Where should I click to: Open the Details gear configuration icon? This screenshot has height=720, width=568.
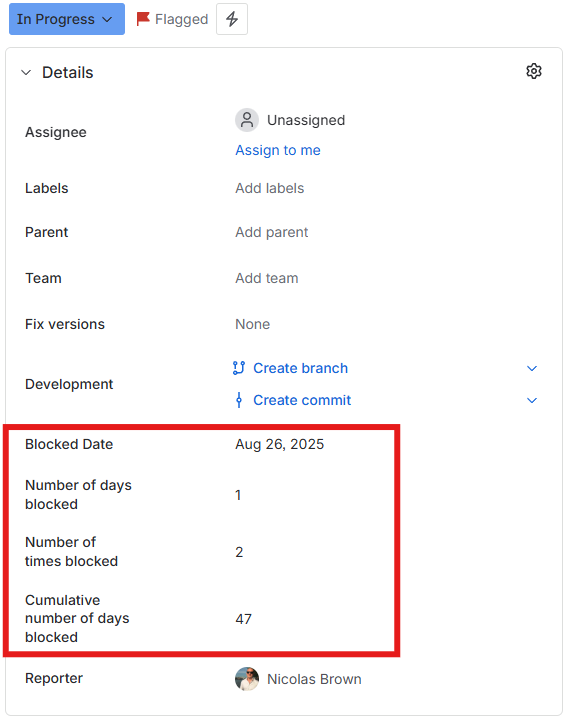(534, 71)
